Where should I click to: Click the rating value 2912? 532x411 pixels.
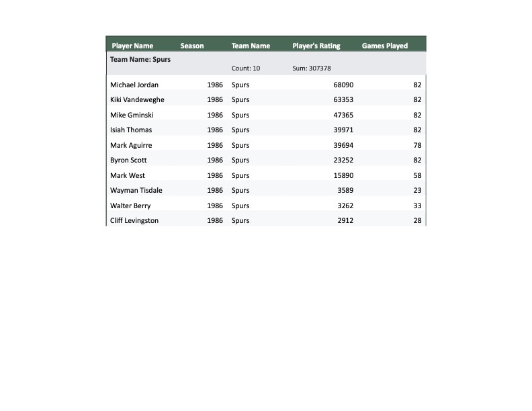345,220
